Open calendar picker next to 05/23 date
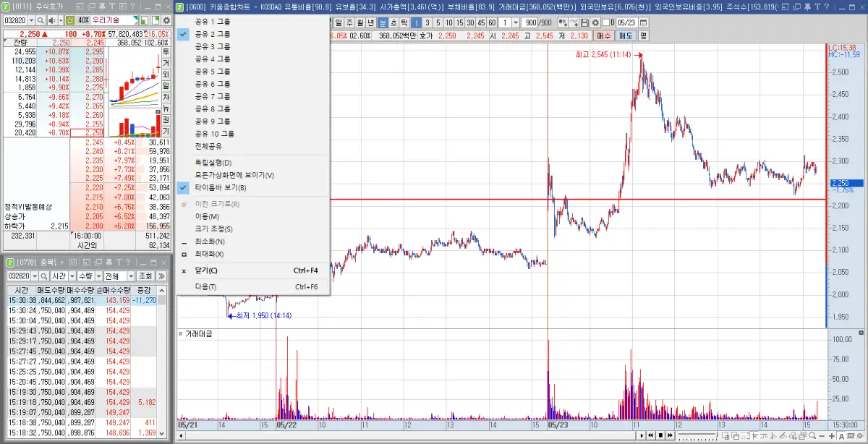This screenshot has height=444, width=868. click(642, 22)
